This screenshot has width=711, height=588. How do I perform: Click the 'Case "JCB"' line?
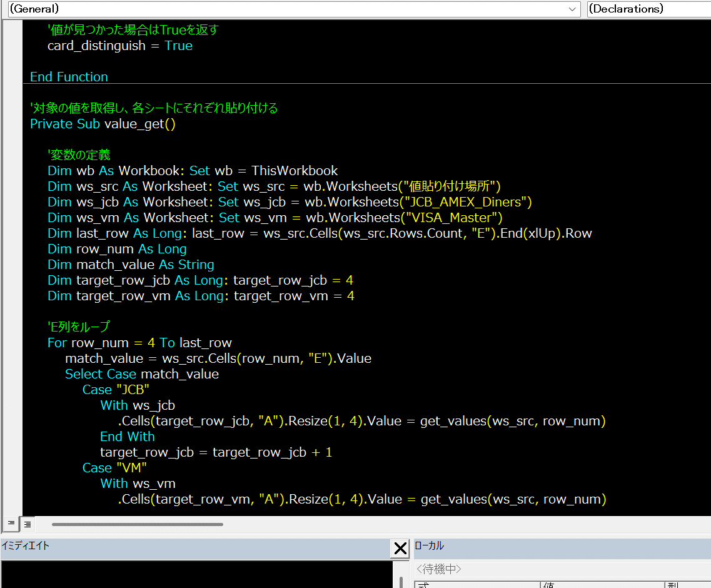(x=116, y=390)
